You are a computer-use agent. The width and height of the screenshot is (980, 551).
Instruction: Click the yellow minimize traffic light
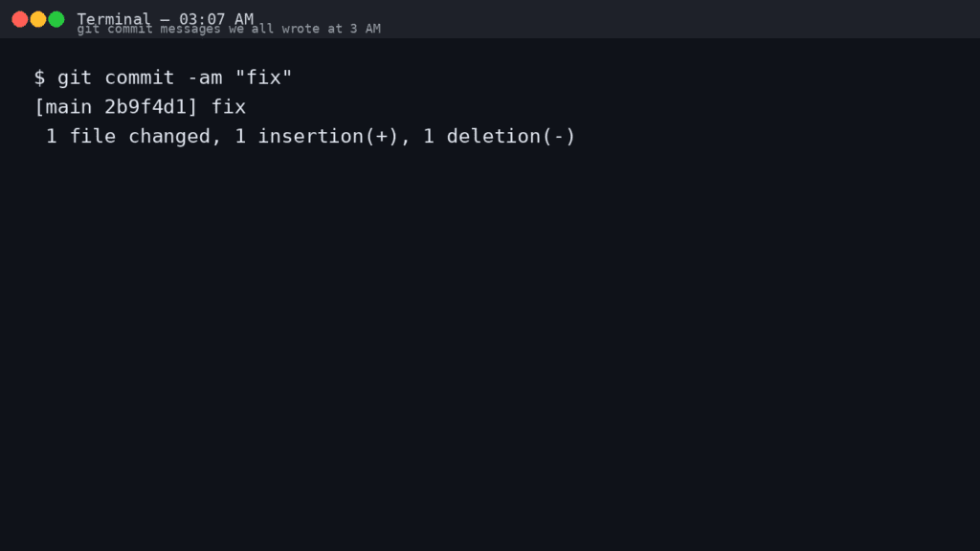point(38,17)
